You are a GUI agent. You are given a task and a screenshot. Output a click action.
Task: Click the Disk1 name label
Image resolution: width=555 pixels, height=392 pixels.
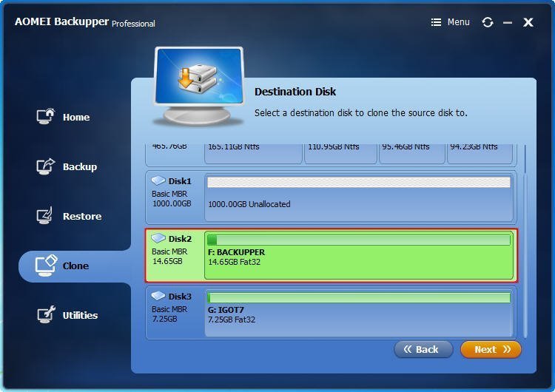180,181
